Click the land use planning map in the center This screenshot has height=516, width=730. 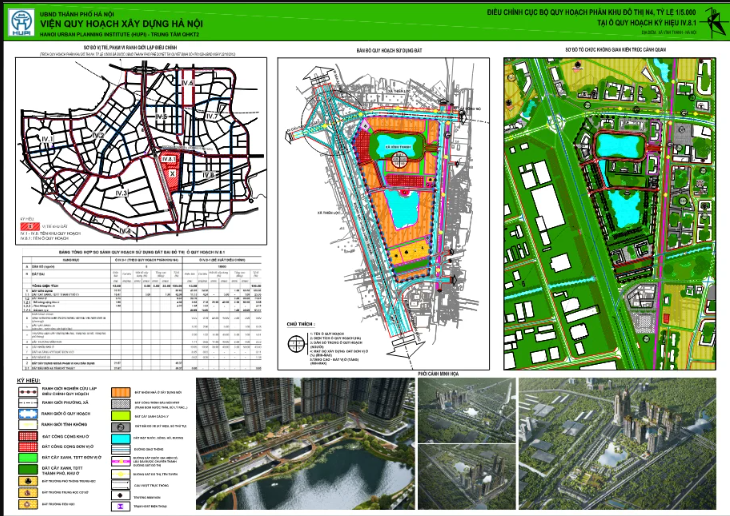tap(384, 214)
